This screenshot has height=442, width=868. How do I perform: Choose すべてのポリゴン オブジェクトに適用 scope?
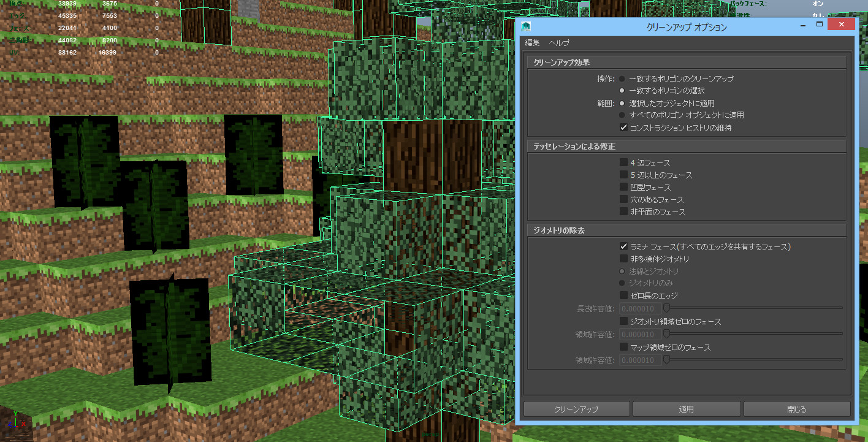click(x=622, y=115)
